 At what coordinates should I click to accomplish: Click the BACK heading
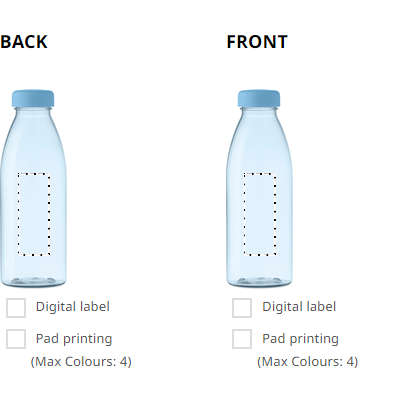24,42
